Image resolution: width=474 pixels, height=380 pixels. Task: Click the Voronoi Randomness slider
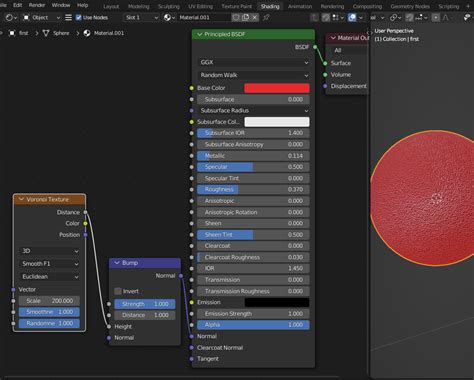click(x=49, y=323)
